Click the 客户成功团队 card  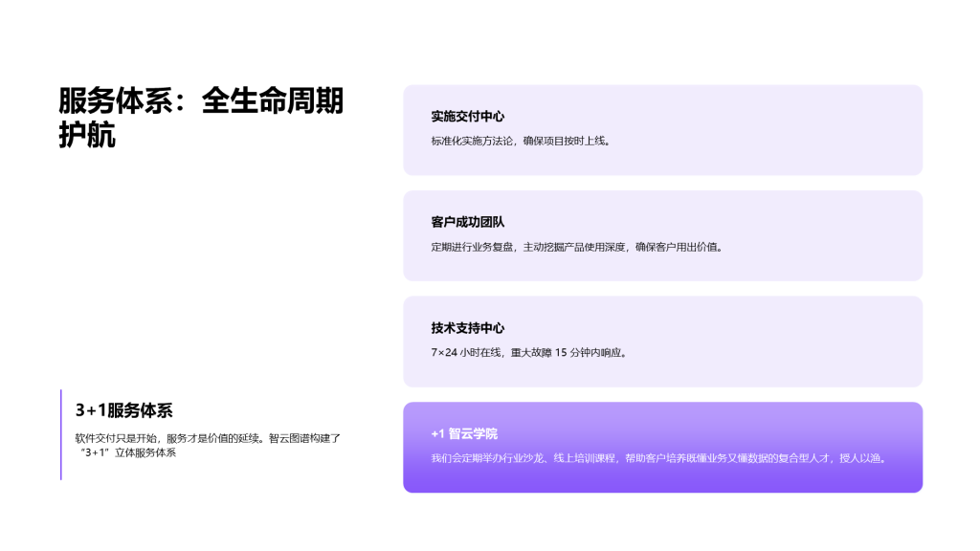pyautogui.click(x=664, y=234)
